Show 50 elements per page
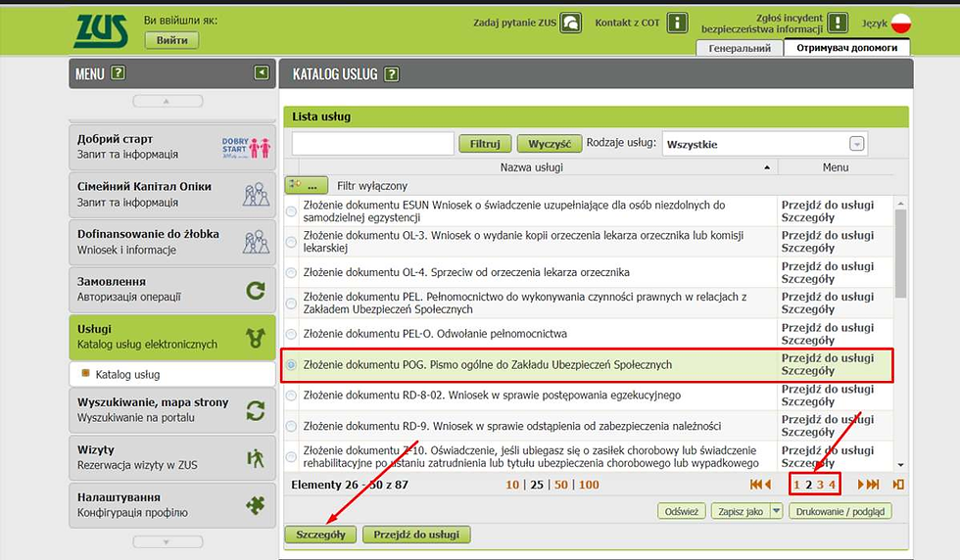Image resolution: width=960 pixels, height=560 pixels. (560, 485)
